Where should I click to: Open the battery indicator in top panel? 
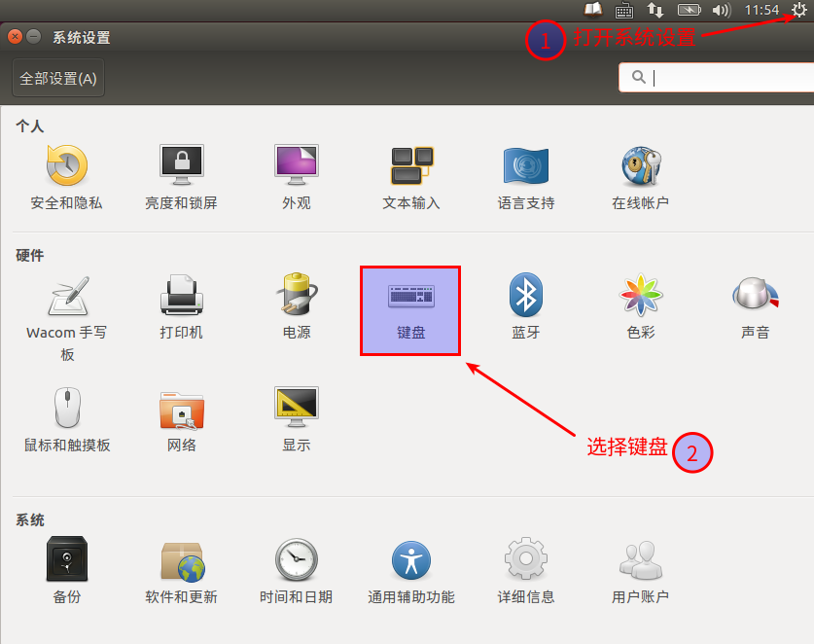tap(690, 10)
